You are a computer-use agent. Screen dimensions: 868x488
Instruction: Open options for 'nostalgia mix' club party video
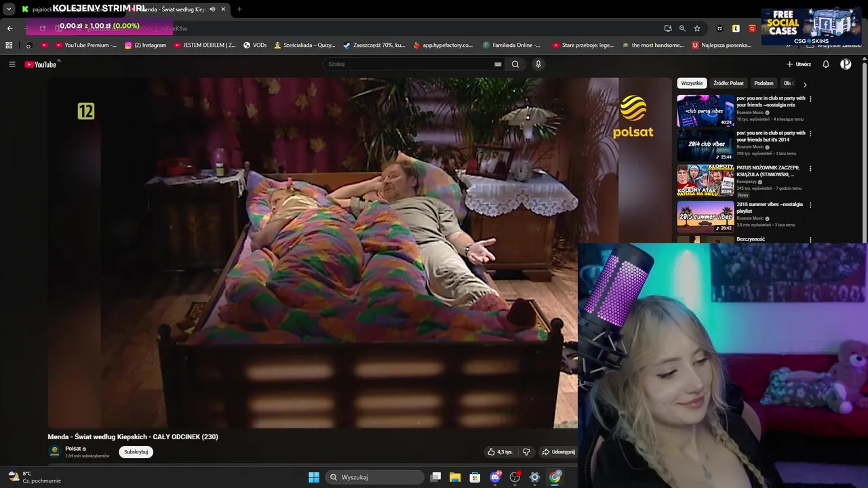click(810, 99)
